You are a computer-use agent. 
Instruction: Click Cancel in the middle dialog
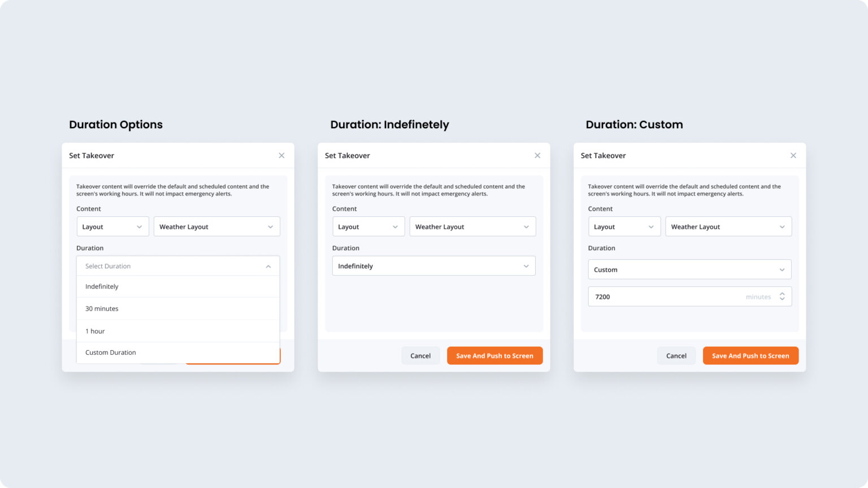(420, 356)
